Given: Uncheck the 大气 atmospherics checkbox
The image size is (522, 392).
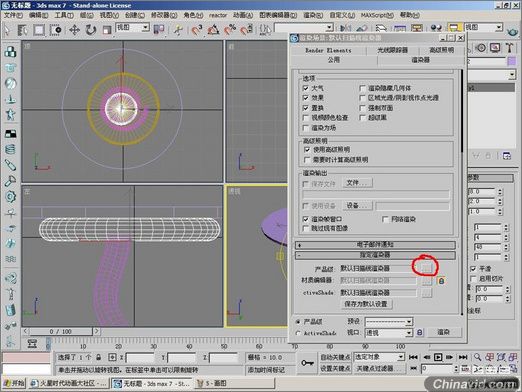Looking at the screenshot, I should click(x=306, y=88).
